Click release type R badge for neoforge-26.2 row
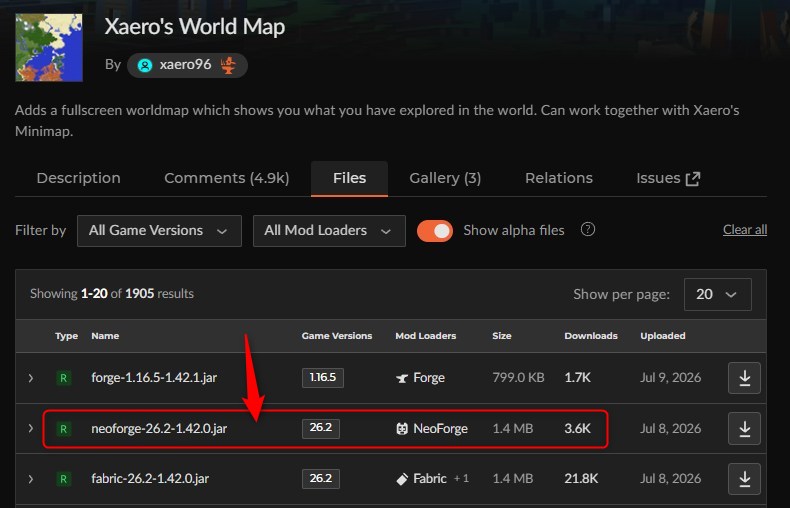This screenshot has height=508, width=790. pos(63,429)
